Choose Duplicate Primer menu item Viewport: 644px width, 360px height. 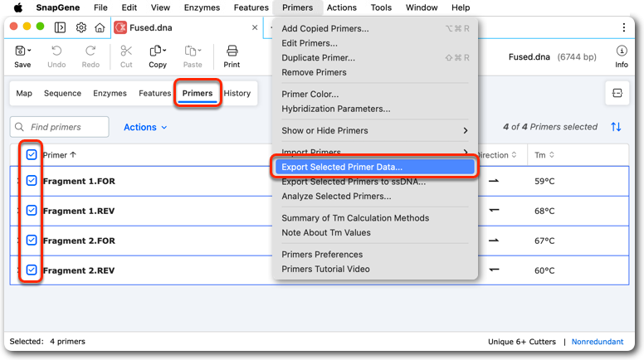[x=375, y=58]
